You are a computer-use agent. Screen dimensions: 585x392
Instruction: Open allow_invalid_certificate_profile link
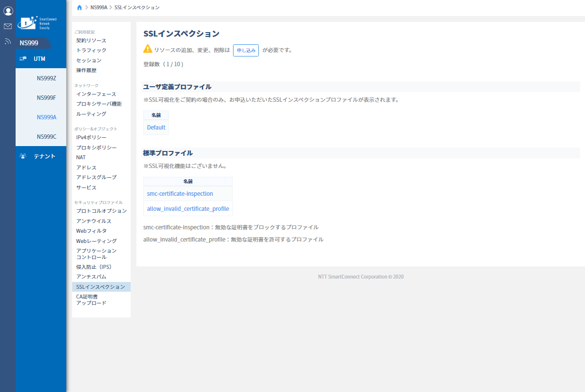point(188,209)
